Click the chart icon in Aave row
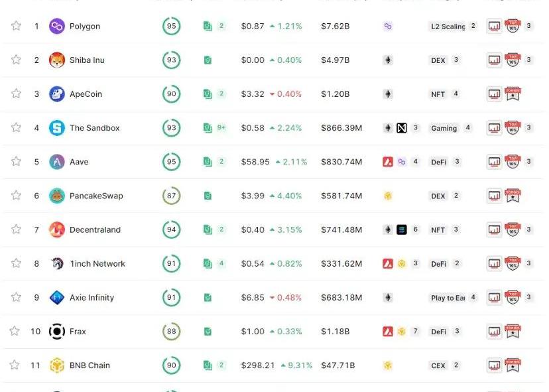Screen dimensions: 549x392 tap(494, 162)
